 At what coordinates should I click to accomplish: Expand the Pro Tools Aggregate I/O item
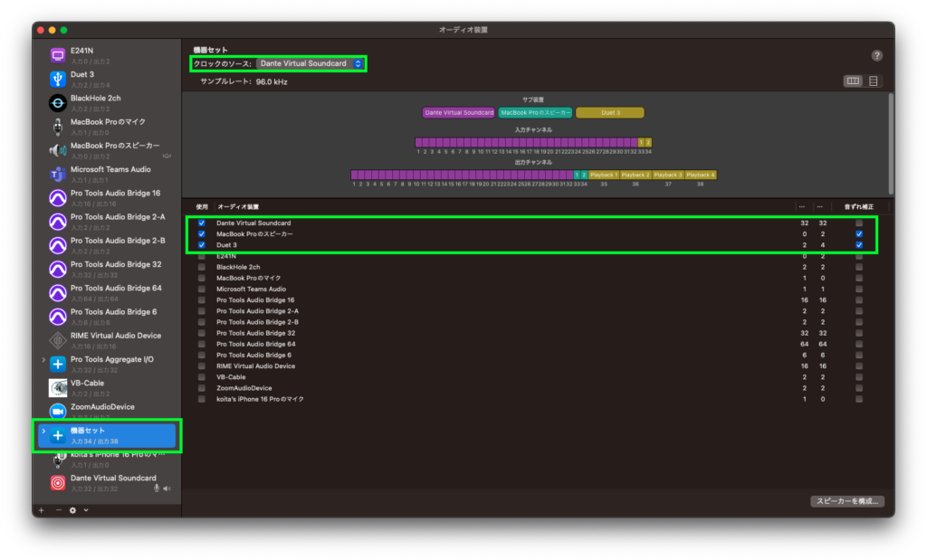(43, 360)
